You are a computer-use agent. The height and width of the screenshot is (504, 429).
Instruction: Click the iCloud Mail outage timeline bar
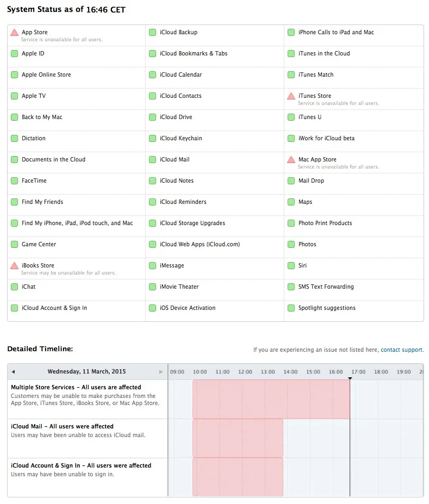238,438
